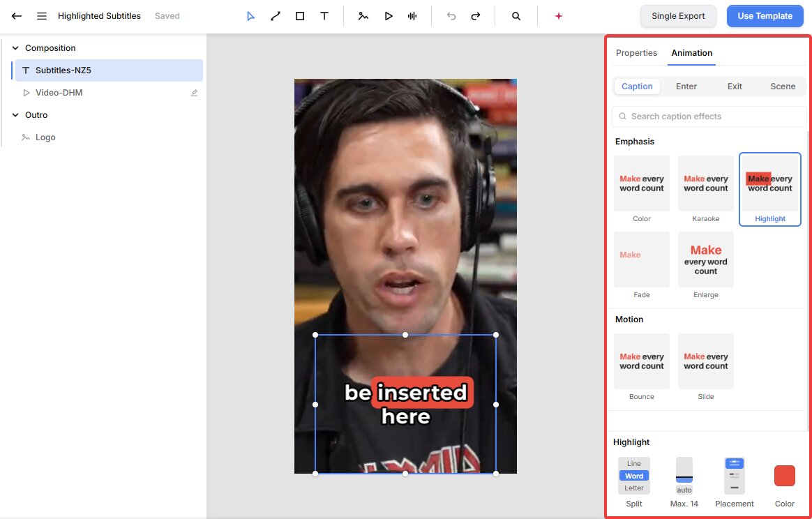The image size is (812, 519).
Task: Collapse the Outro group
Action: coord(15,115)
